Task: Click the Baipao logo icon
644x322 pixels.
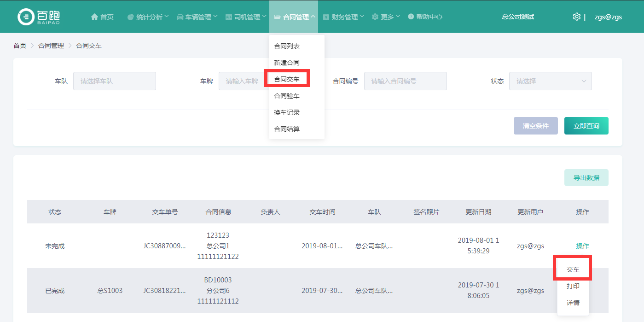Action: 26,17
